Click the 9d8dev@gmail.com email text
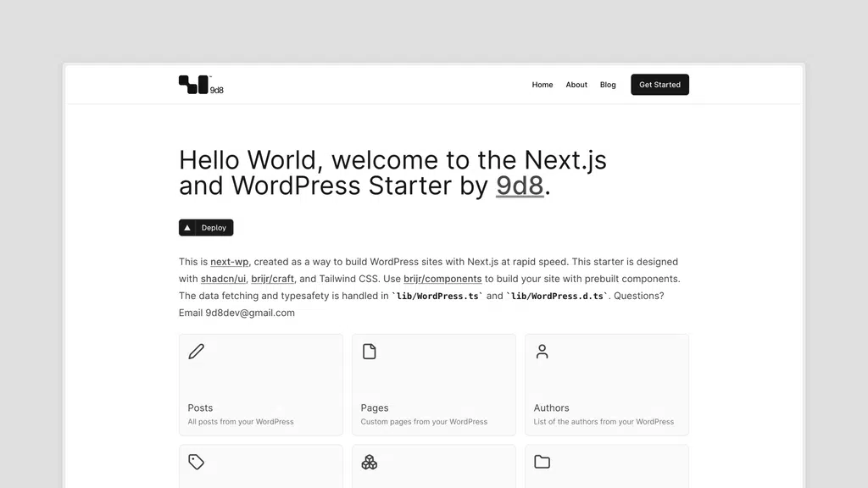 click(x=250, y=313)
